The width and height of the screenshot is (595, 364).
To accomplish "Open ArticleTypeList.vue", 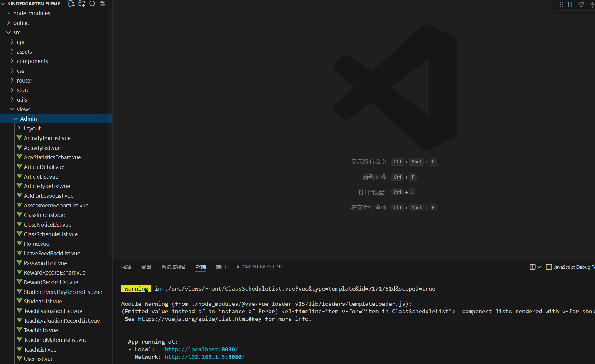I will [x=56, y=186].
